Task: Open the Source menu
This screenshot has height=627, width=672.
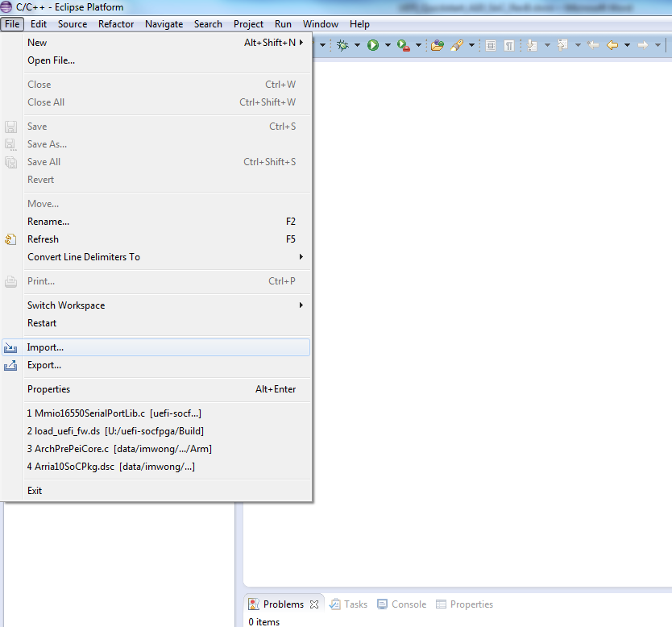Action: point(73,24)
